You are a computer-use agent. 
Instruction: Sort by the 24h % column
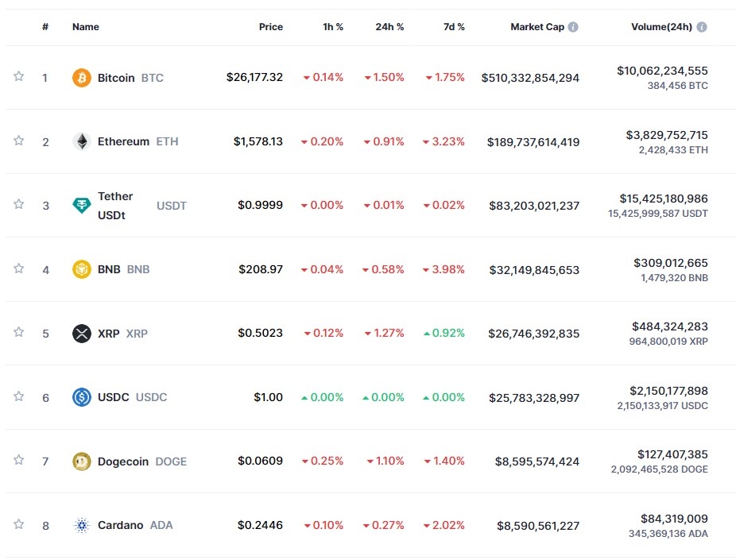tap(389, 27)
